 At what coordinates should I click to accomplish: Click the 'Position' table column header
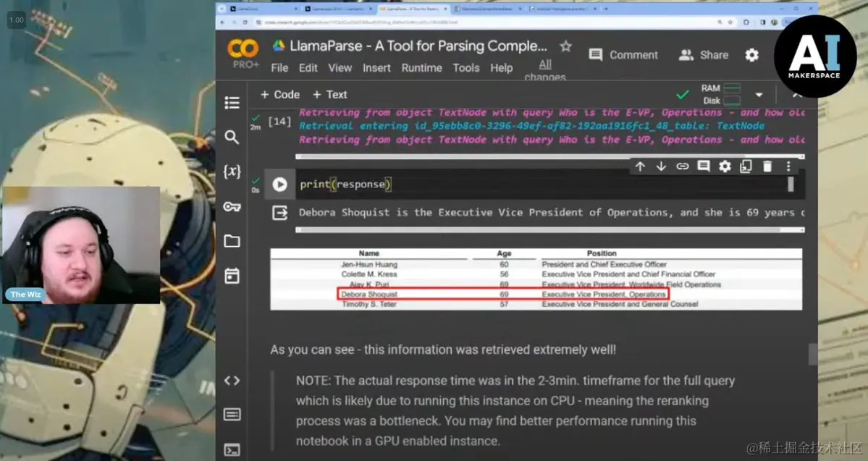pyautogui.click(x=602, y=253)
